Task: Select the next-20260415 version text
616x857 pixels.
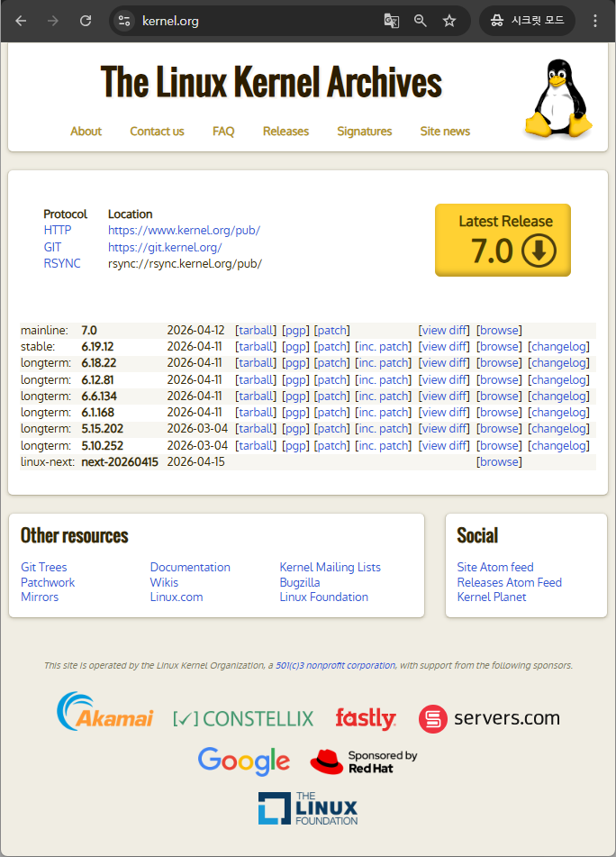Action: point(120,461)
